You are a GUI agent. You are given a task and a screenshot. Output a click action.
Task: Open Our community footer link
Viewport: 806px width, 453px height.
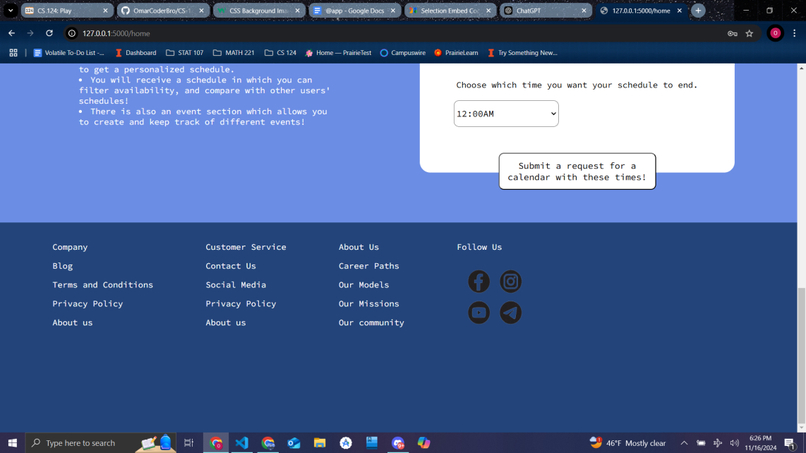(x=371, y=323)
